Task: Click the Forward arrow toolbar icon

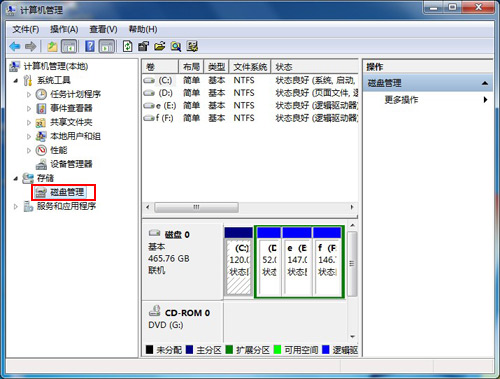Action: tap(30, 46)
